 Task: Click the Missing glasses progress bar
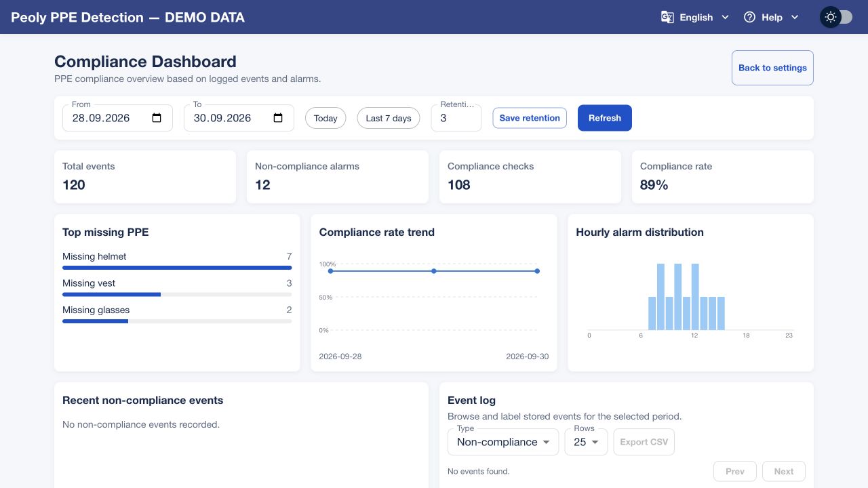tap(177, 321)
